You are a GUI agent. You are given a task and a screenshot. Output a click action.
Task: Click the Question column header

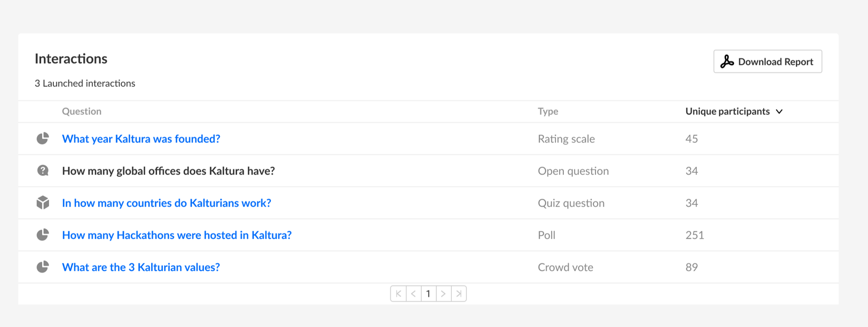(x=82, y=111)
